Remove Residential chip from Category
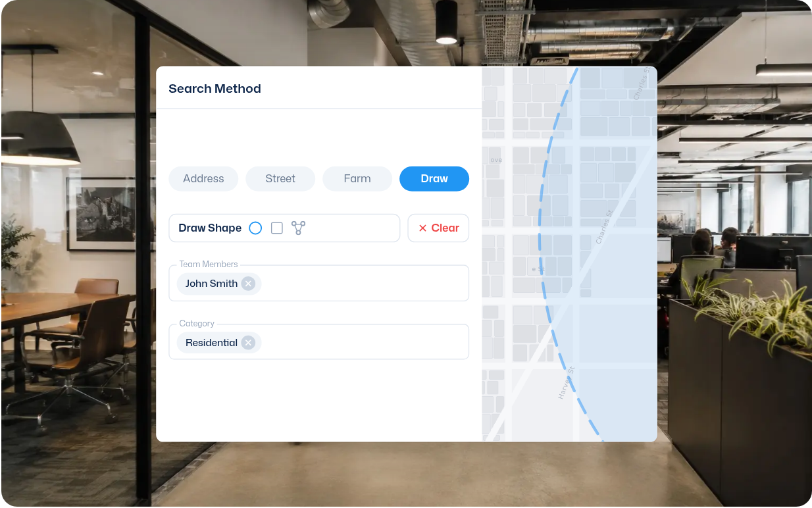Screen dimensions: 812x508 pyautogui.click(x=248, y=343)
